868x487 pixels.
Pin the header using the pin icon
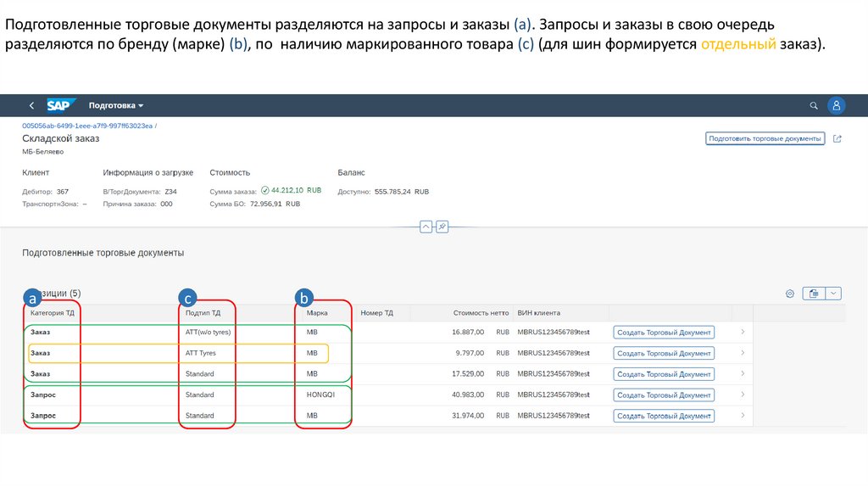tap(442, 227)
